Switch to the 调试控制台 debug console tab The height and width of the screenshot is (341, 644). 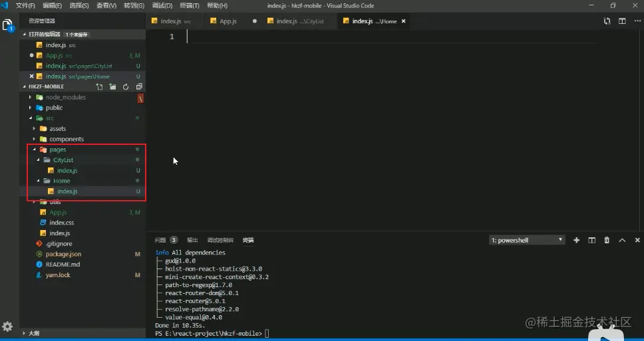click(x=220, y=240)
